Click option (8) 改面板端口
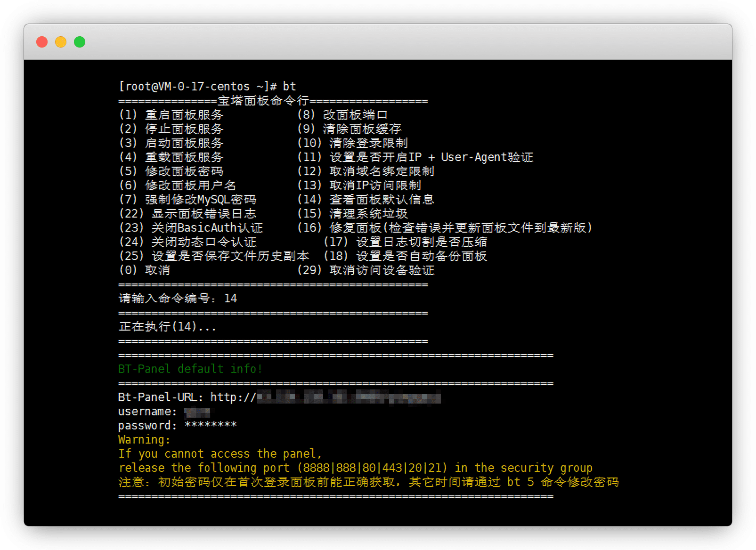 click(342, 115)
